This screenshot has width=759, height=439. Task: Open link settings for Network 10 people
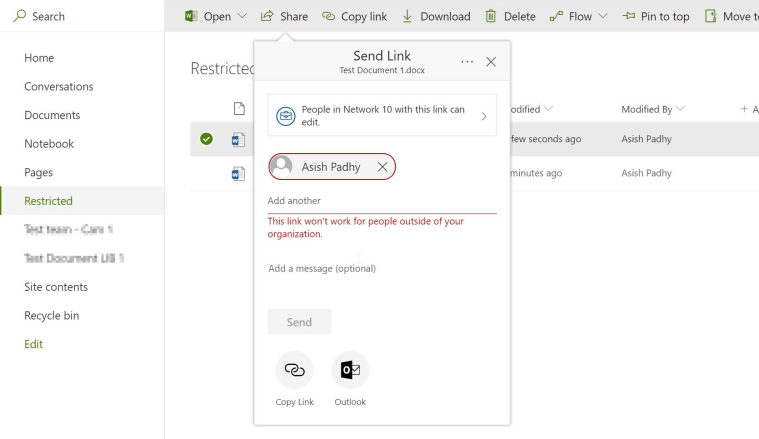(x=382, y=116)
